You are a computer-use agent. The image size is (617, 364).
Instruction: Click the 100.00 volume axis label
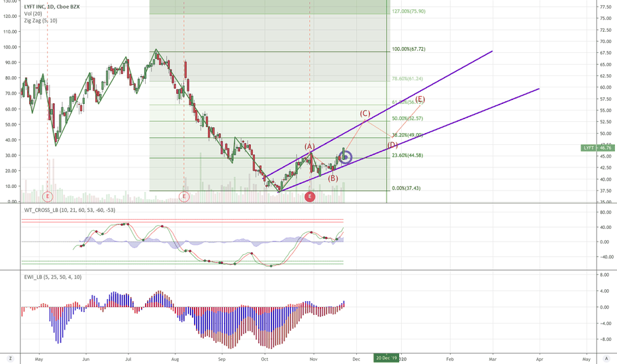11,47
